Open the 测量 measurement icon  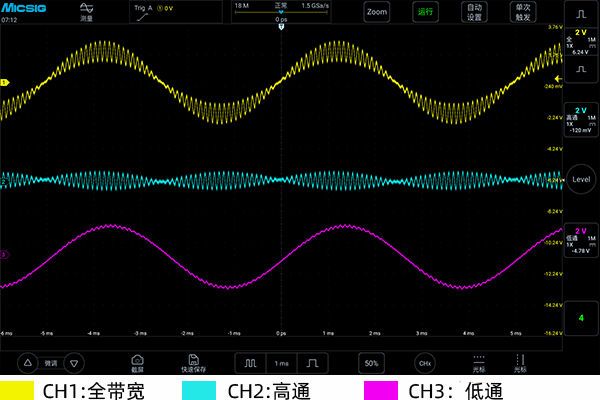[x=86, y=12]
